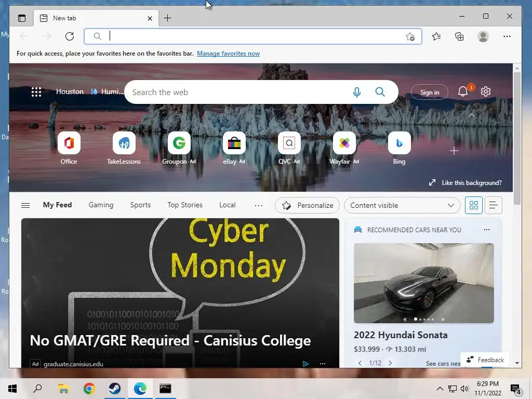Open 2022 Hyundai Sonata listing
Viewport: 532px width, 399px height.
pos(401,335)
